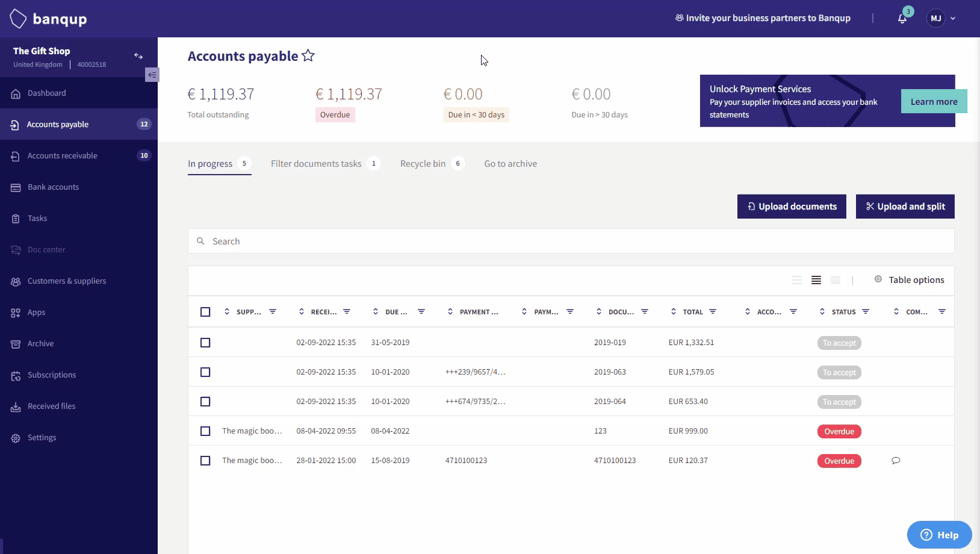This screenshot has width=980, height=554.
Task: Open filter for the RECEI... column
Action: pos(347,311)
